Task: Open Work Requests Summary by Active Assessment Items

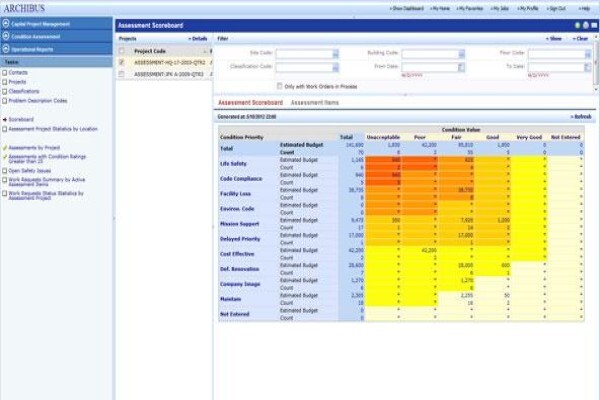Action: (x=47, y=182)
